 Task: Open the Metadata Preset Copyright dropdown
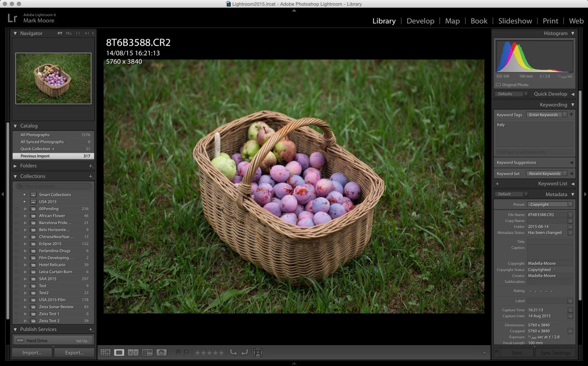pyautogui.click(x=550, y=204)
